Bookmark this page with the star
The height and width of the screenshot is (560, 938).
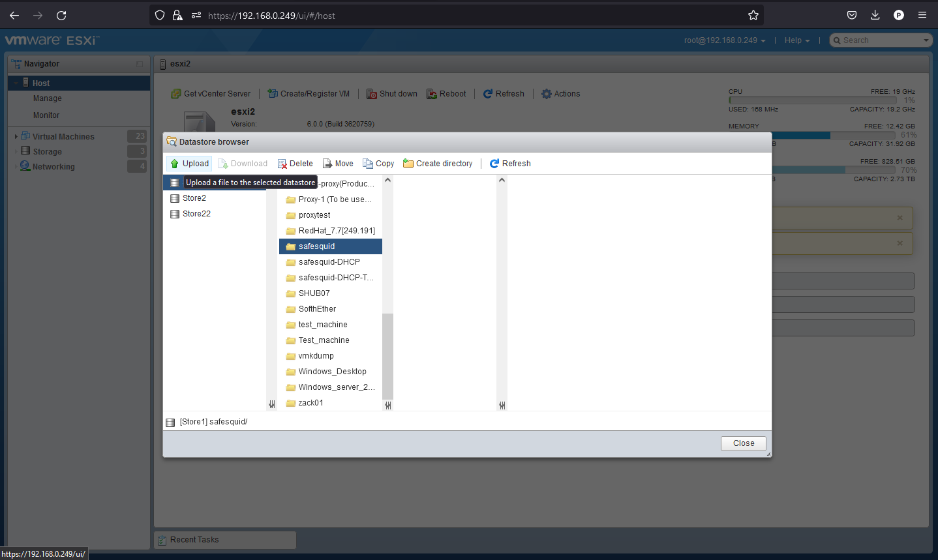coord(753,15)
